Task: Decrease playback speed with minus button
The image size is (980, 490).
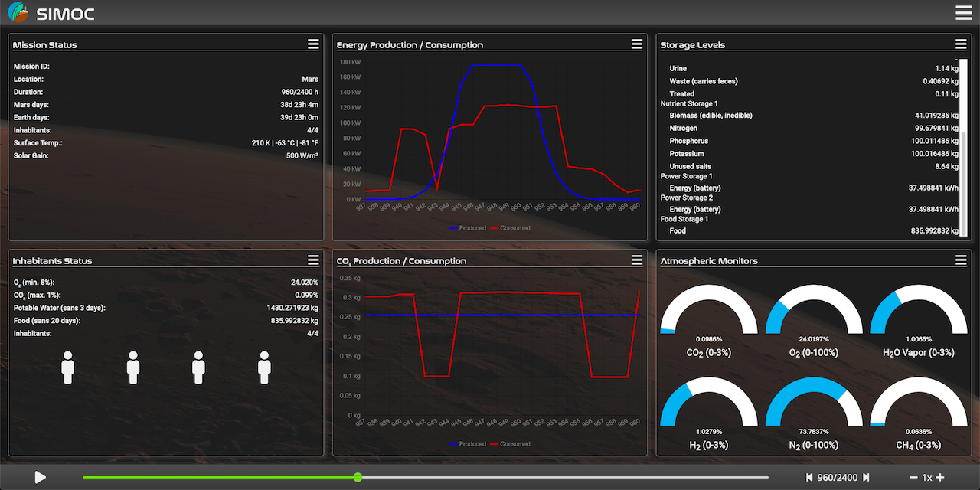Action: (913, 478)
